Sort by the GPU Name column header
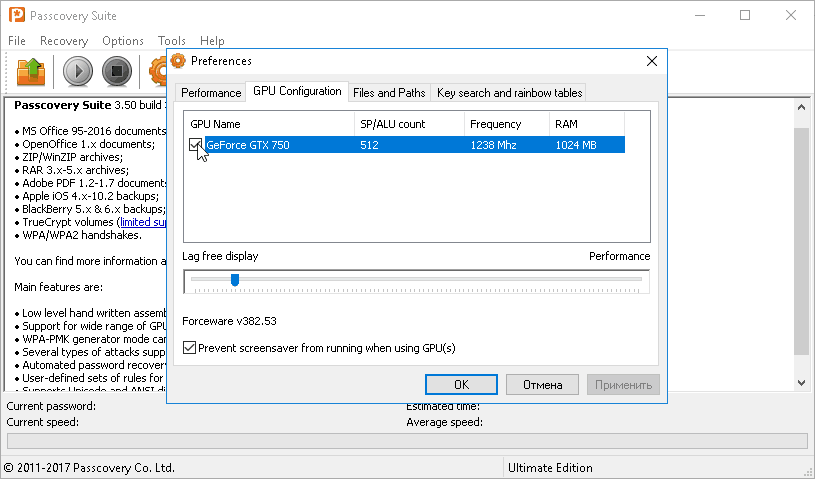The width and height of the screenshot is (815, 479). click(269, 124)
